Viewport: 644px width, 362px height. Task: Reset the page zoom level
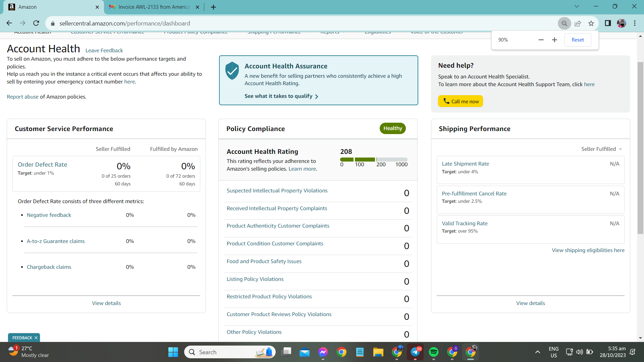pos(578,40)
